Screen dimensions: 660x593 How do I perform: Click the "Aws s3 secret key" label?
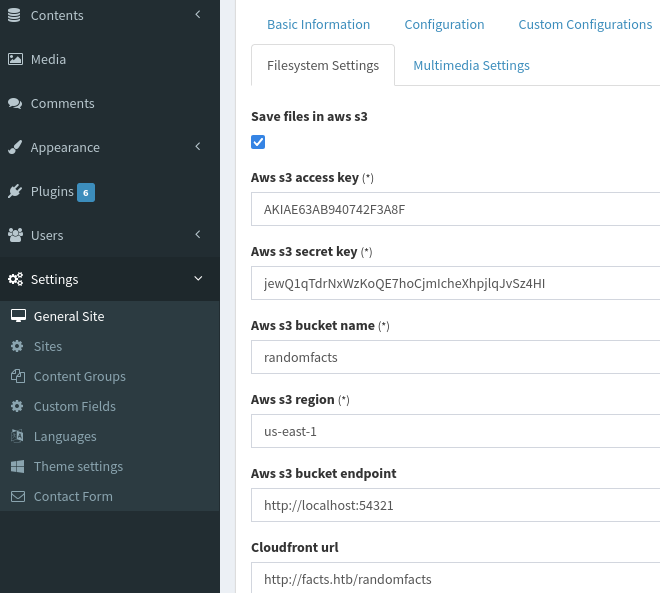point(304,252)
